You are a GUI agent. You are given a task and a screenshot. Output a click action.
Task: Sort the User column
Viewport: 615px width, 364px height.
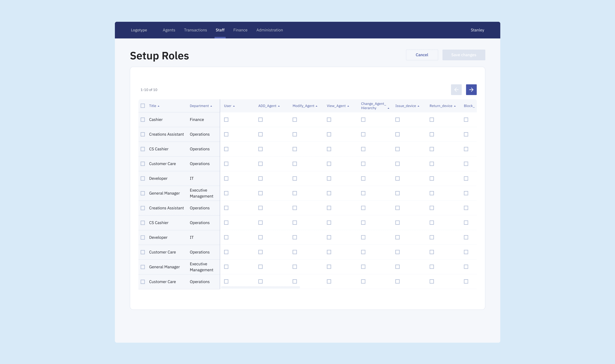coord(234,106)
